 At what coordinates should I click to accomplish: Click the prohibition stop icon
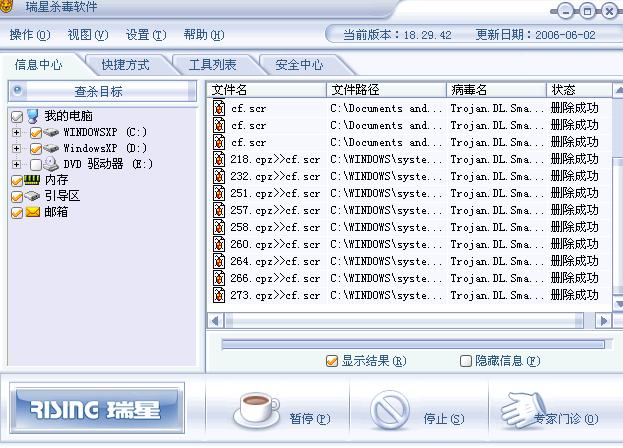(x=390, y=410)
